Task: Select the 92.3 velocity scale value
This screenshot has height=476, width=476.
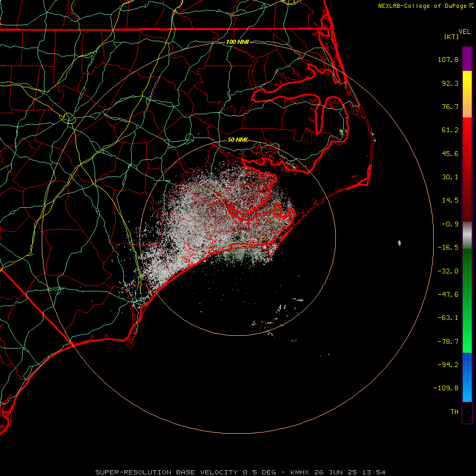Action: click(450, 84)
